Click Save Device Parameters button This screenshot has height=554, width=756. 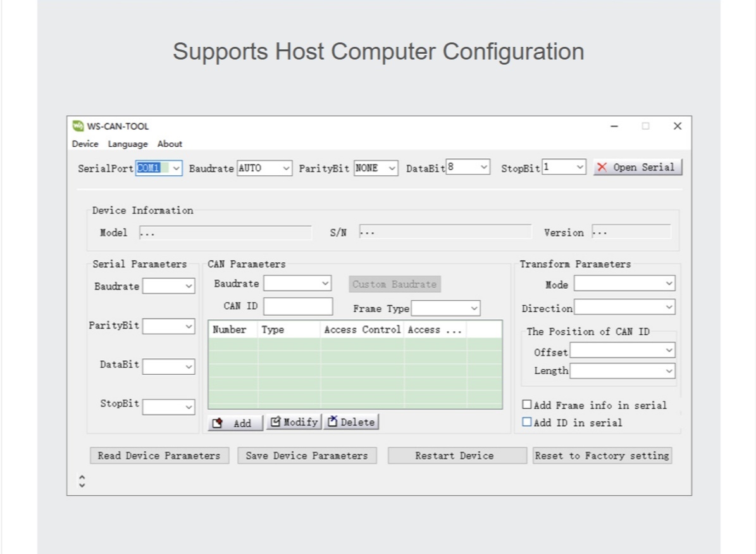pos(307,456)
